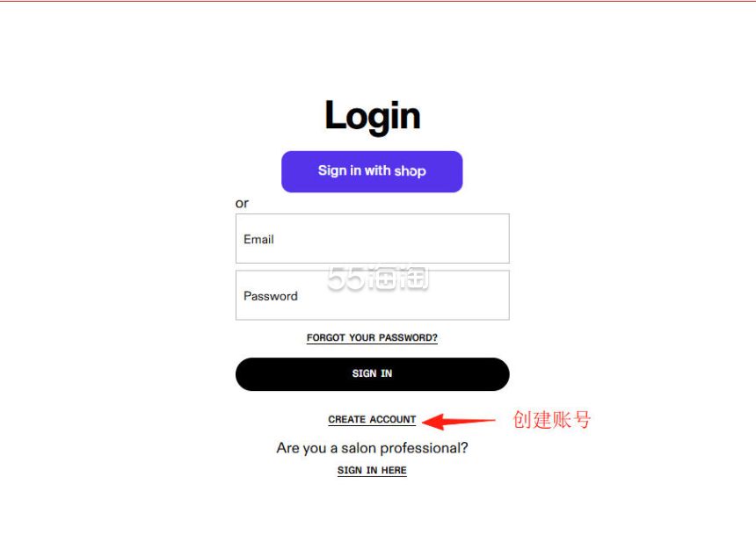756x557 pixels.
Task: Click the 55海淘 watermark logo
Action: coord(377,278)
